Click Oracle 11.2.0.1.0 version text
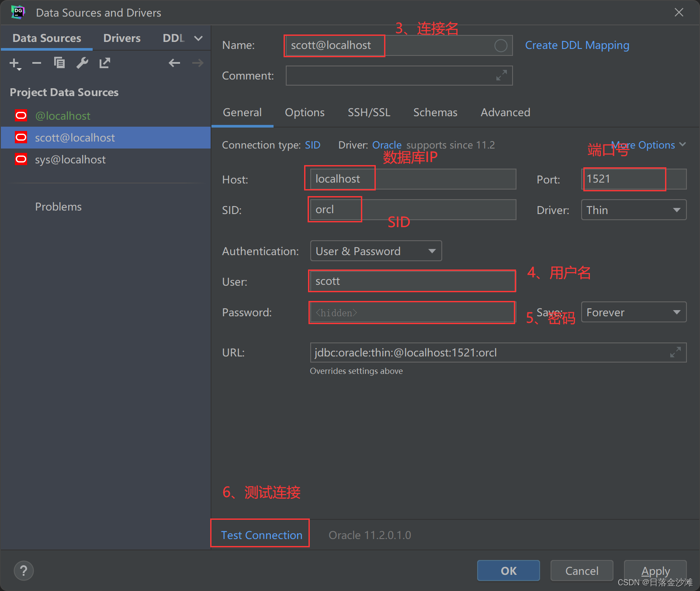700x591 pixels. [x=370, y=535]
